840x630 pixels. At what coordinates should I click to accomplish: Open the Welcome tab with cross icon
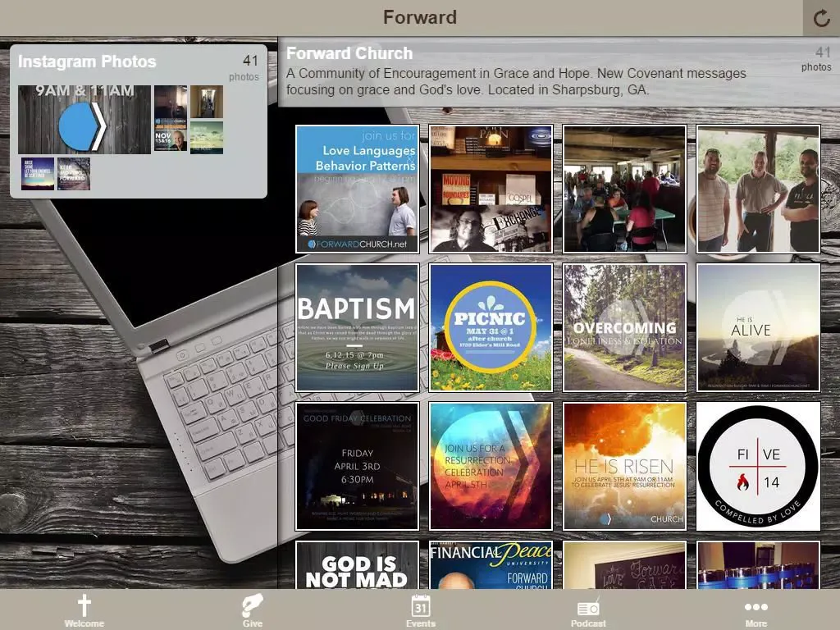(84, 610)
